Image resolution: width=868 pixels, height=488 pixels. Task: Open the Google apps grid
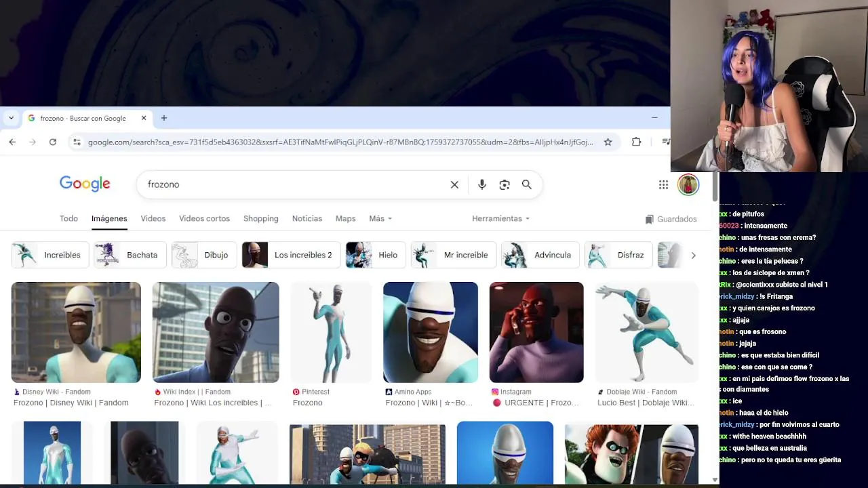pos(663,184)
